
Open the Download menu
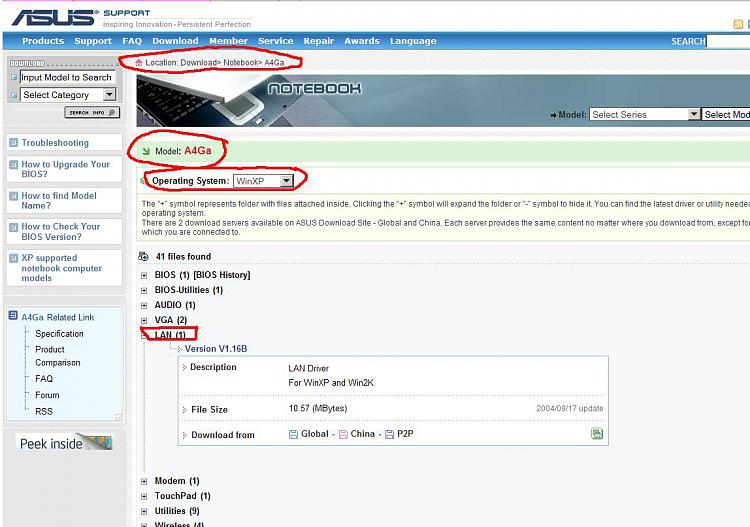coord(175,41)
